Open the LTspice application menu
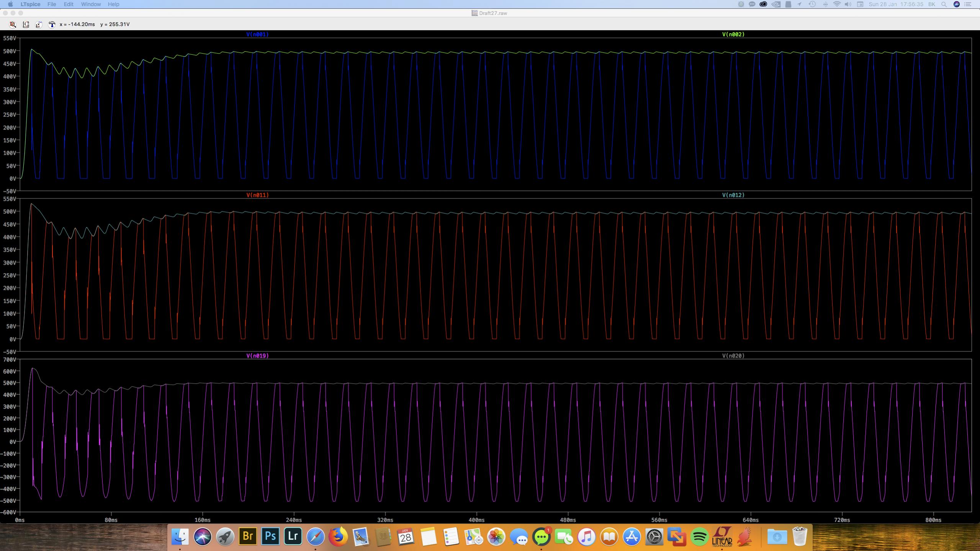Screen dimensions: 980x551 (30, 4)
